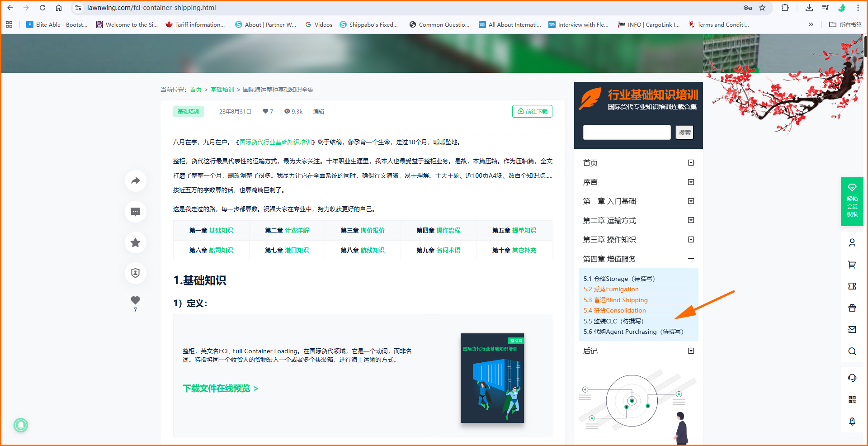Open the notification bell icon
Image resolution: width=868 pixels, height=446 pixels.
click(852, 422)
